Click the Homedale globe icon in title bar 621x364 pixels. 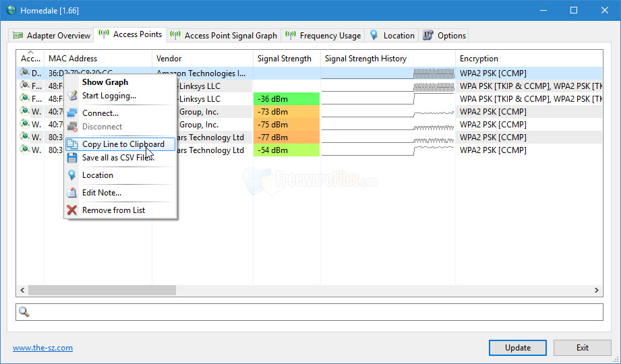11,10
